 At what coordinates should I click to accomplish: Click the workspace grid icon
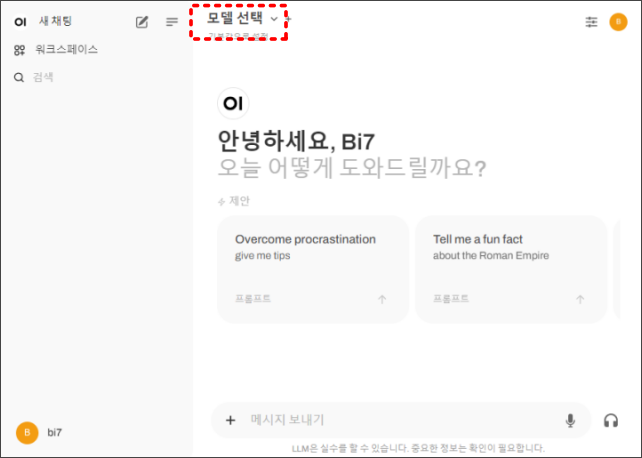click(x=19, y=50)
